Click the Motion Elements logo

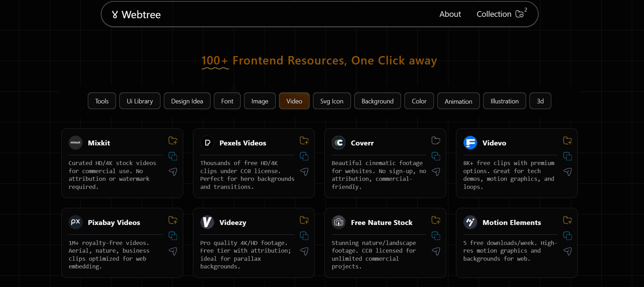(470, 222)
